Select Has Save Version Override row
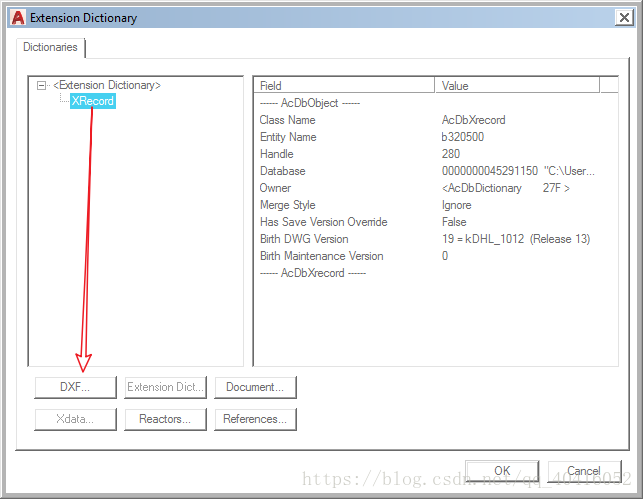The height and width of the screenshot is (499, 643). tap(436, 222)
